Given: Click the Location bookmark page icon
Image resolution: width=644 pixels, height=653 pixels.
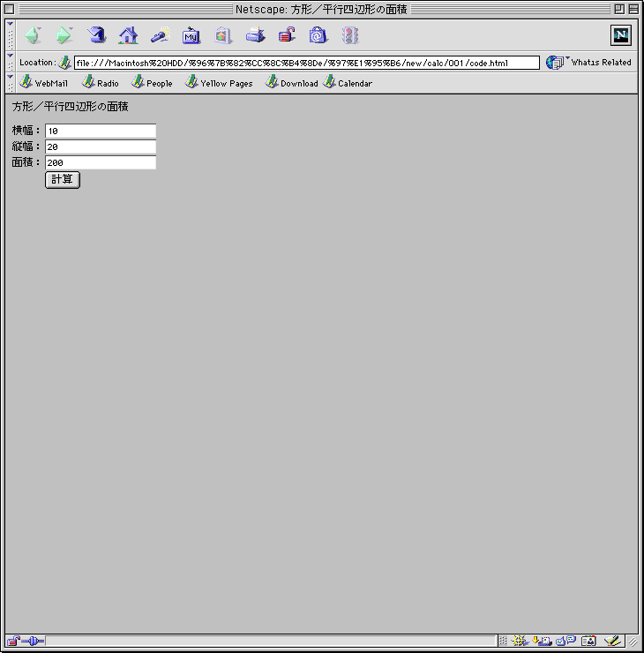Looking at the screenshot, I should click(x=64, y=63).
